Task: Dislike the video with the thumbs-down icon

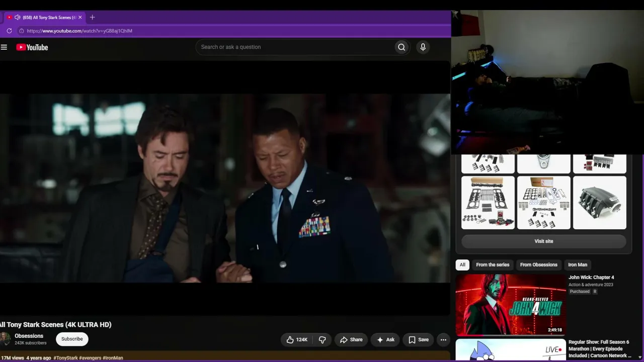Action: point(323,340)
